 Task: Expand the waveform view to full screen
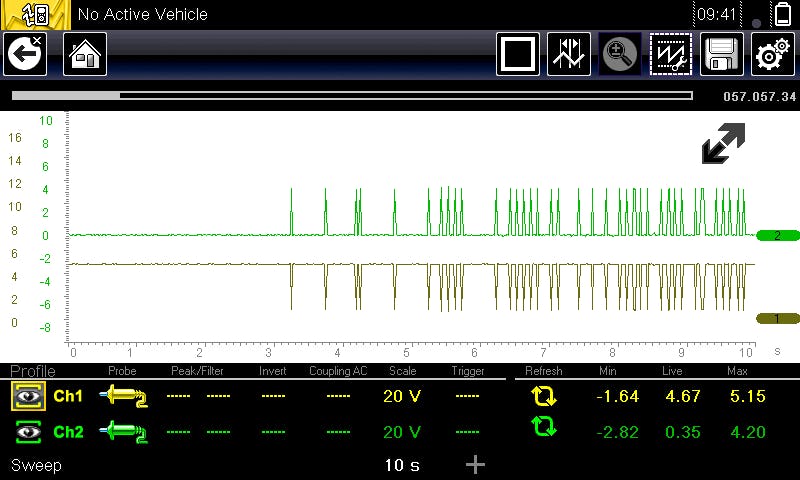tap(723, 144)
